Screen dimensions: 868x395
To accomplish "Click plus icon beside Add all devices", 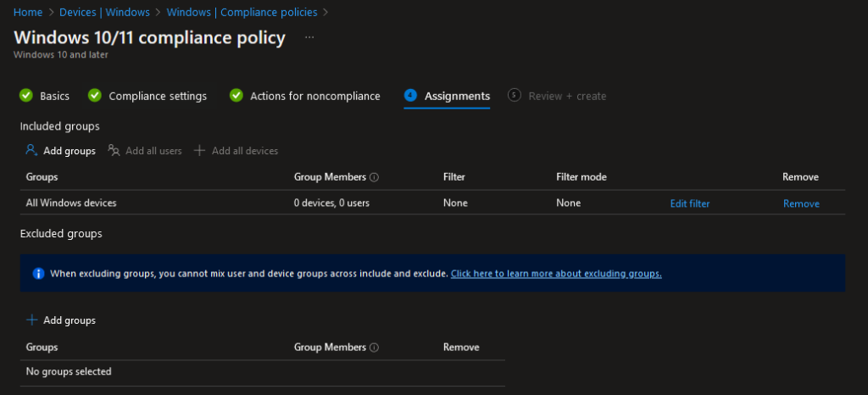I will click(x=199, y=151).
